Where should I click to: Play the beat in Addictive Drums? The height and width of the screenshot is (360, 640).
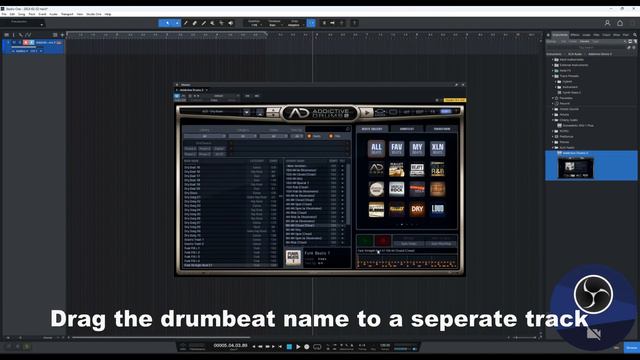367,112
